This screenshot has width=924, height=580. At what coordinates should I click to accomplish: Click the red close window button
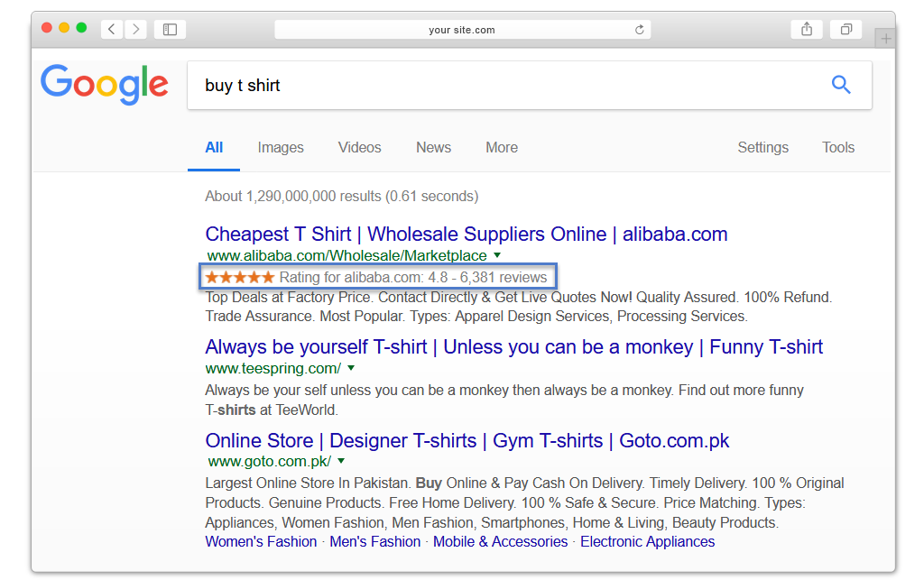pos(47,28)
